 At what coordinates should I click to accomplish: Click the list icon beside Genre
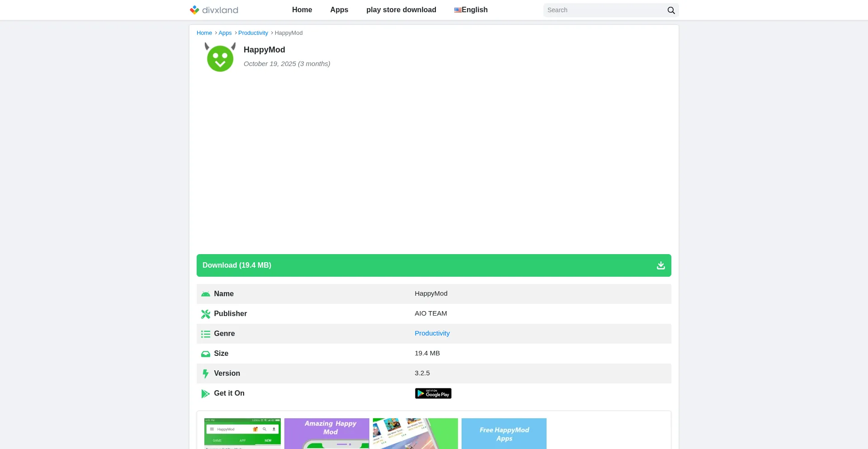click(206, 334)
